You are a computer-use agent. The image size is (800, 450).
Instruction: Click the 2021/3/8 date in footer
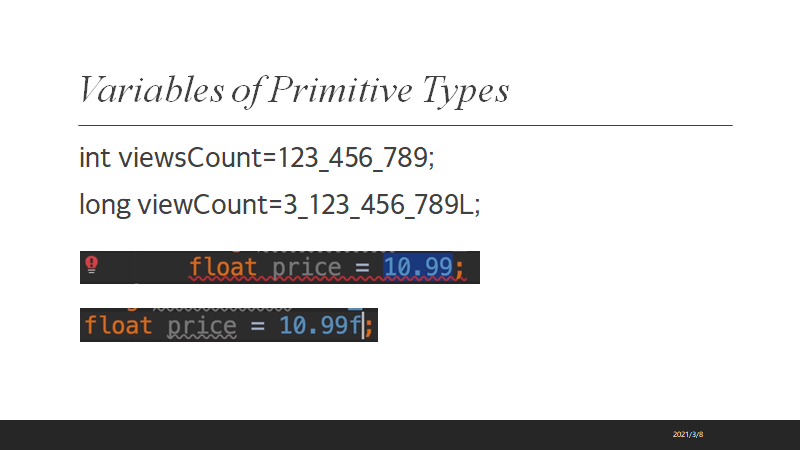click(x=689, y=435)
